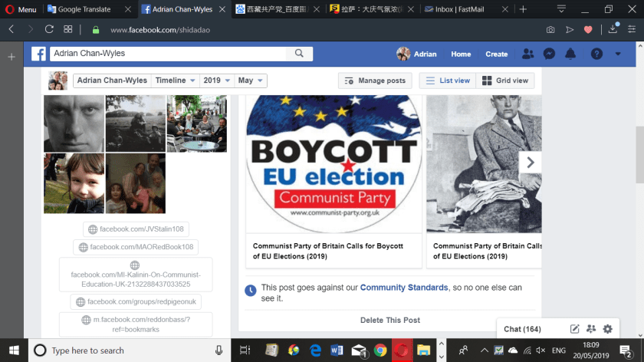Click the search magnifier button
Screen dimensions: 644x362
300,54
